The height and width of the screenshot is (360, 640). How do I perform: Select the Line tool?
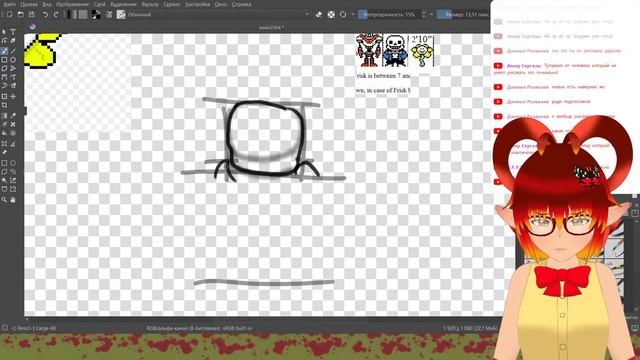tap(13, 51)
